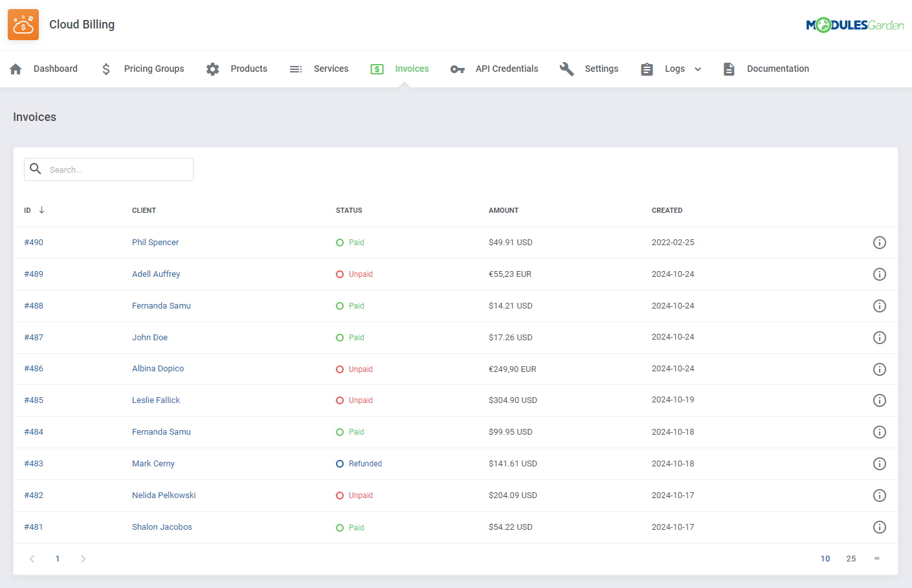Open Pricing Groups menu item
The image size is (912, 588).
point(154,69)
